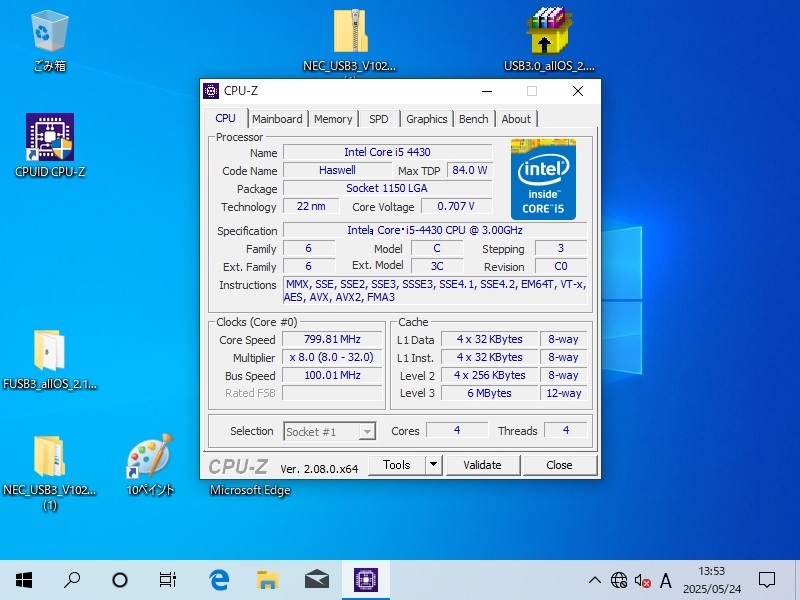Click the Max TDP value '84.0 W'

(x=470, y=170)
